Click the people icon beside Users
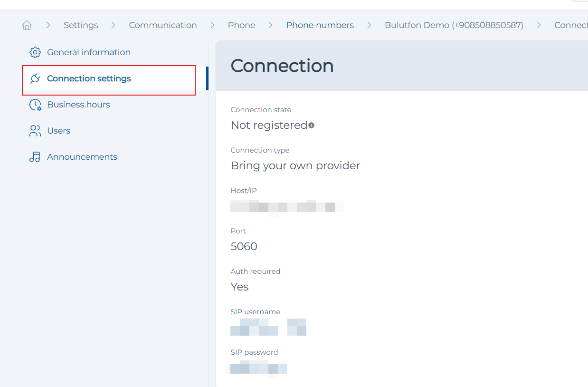The width and height of the screenshot is (588, 387). click(x=35, y=130)
